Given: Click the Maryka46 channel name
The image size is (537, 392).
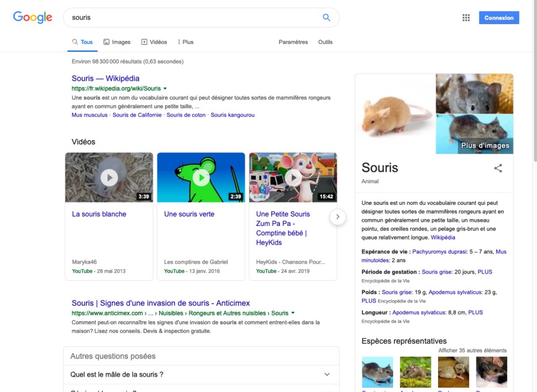Looking at the screenshot, I should pyautogui.click(x=84, y=262).
